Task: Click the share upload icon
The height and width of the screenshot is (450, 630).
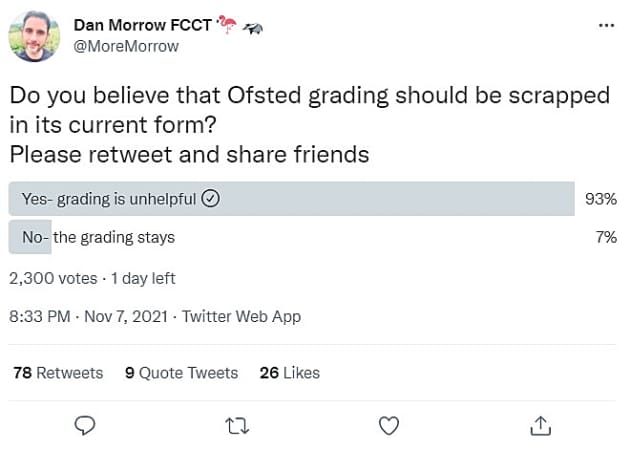Action: [539, 425]
